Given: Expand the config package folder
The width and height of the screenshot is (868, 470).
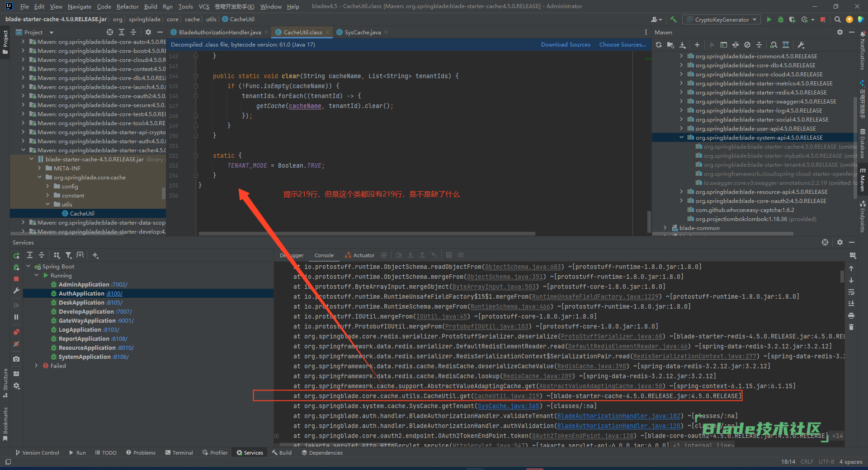Looking at the screenshot, I should [47, 186].
